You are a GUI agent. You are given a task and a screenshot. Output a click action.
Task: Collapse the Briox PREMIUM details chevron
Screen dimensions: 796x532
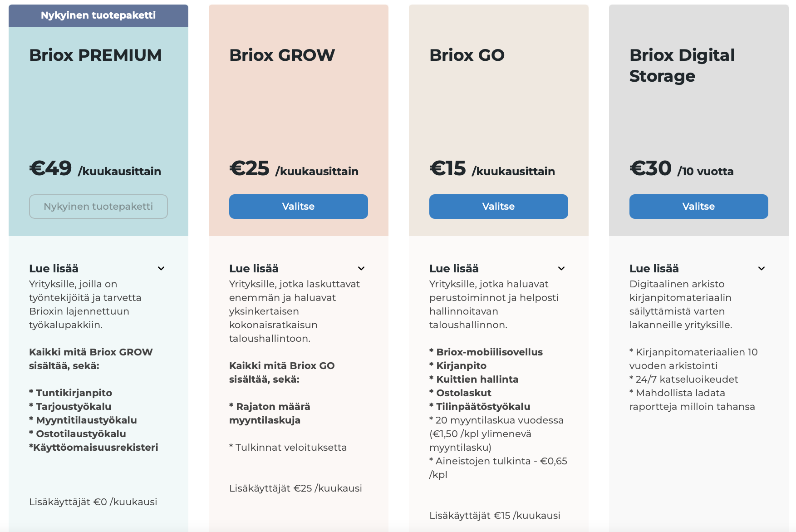161,268
